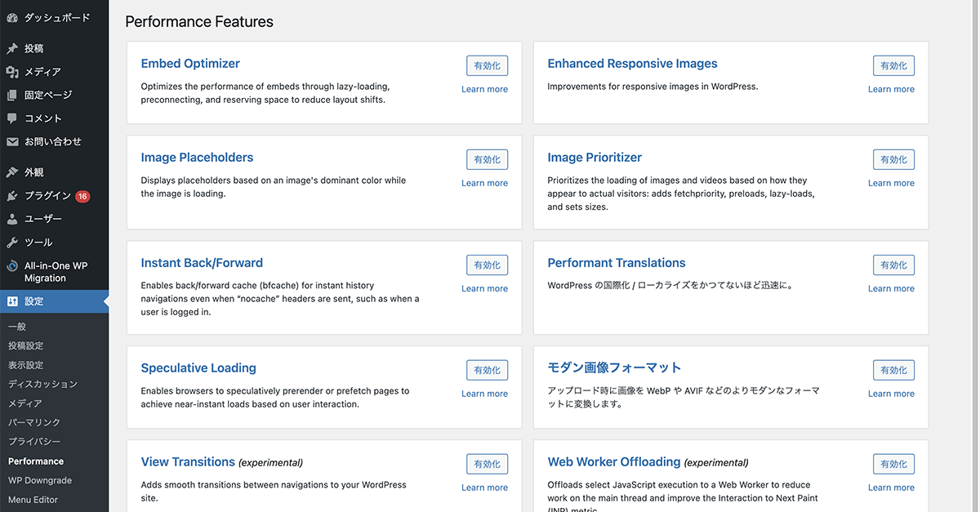Select the Discussion settings submenu item
Viewport: 980px width, 512px height.
point(42,384)
